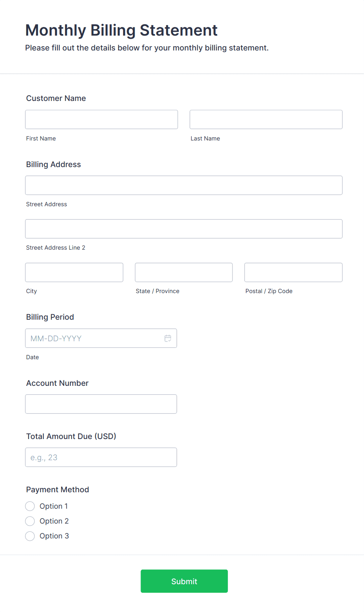
Task: Click the Total Amount Due field
Action: pos(101,457)
